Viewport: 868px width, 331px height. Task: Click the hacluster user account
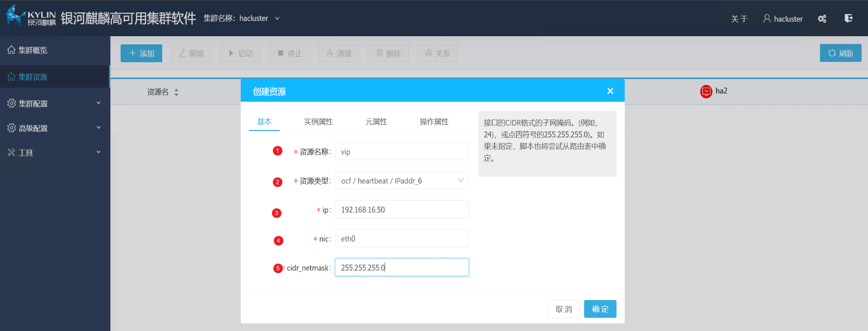783,19
